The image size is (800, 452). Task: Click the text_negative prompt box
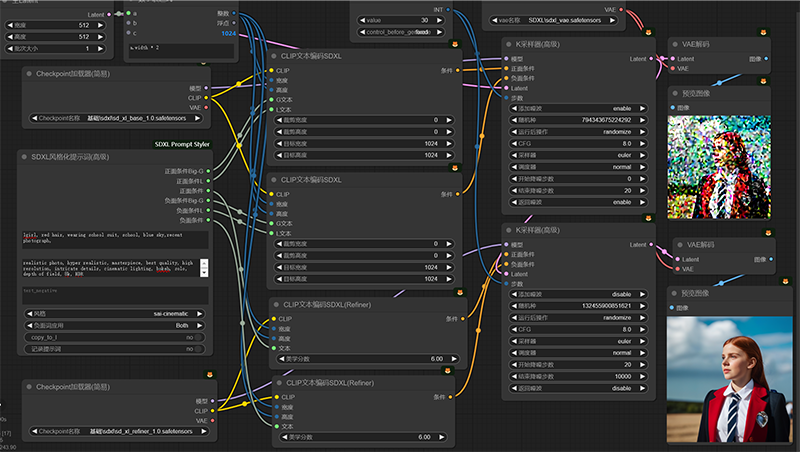click(115, 296)
